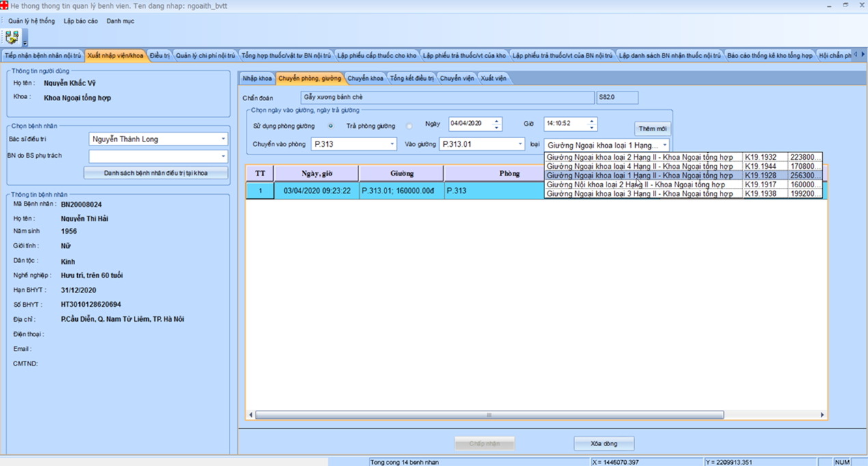Click the 'TT' column header
This screenshot has width=868, height=466.
[x=260, y=174]
